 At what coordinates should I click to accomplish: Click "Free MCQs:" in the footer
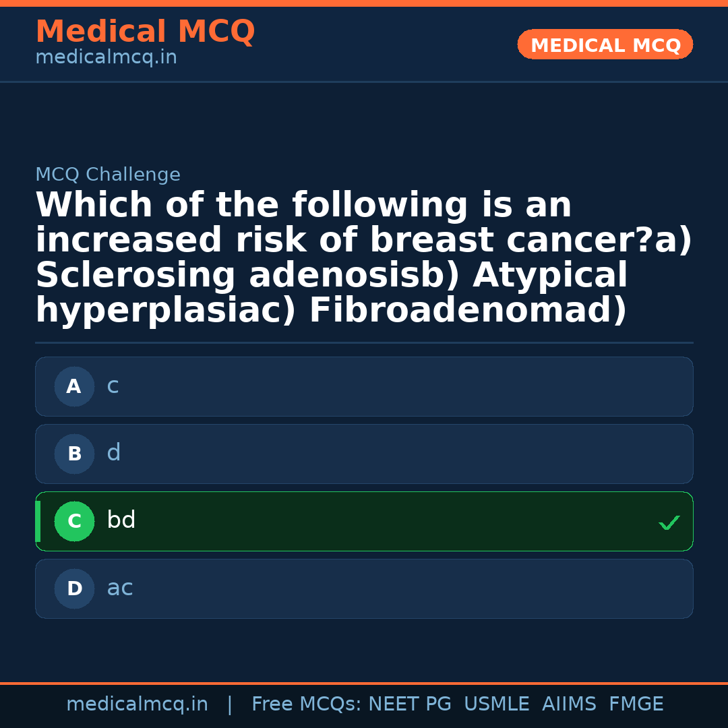(x=306, y=704)
